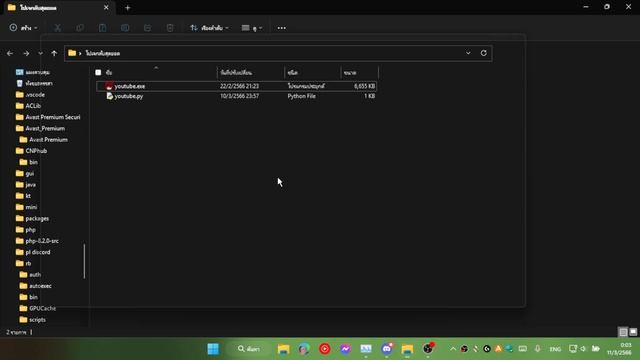Open the rb folder in sidebar
This screenshot has width=640, height=360.
point(23,264)
